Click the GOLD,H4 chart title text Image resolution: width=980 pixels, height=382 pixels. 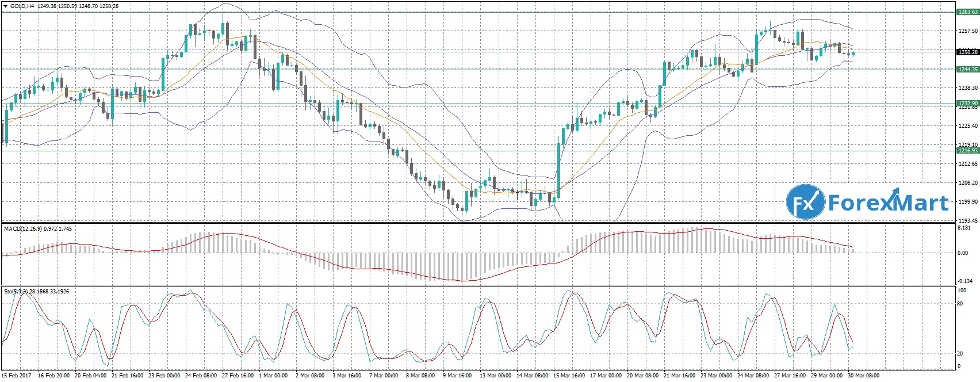pos(22,6)
